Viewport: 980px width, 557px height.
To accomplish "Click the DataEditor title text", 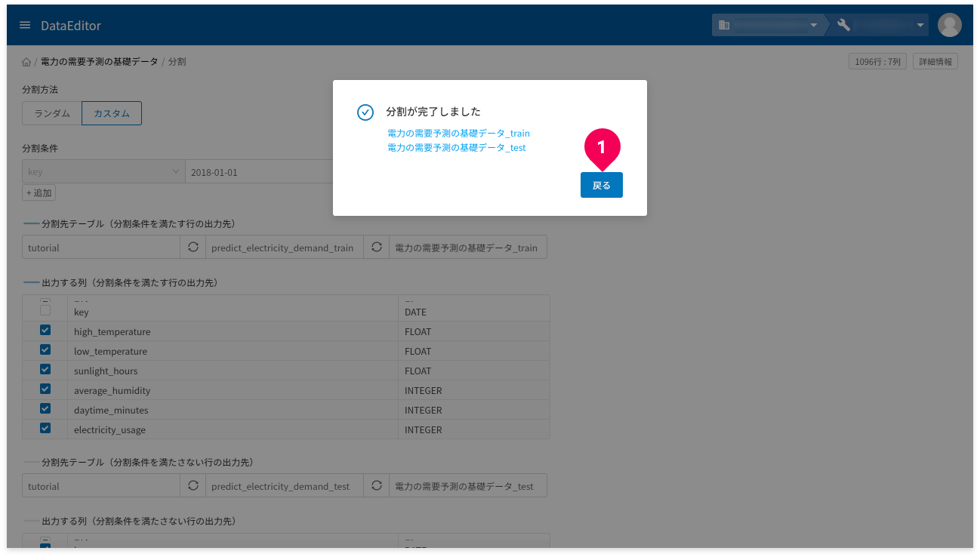I will (71, 26).
